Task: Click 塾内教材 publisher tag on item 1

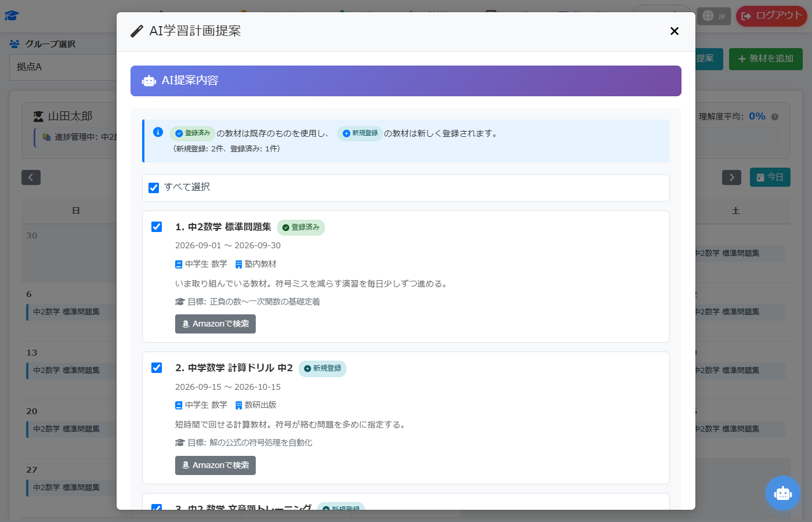Action: [256, 264]
